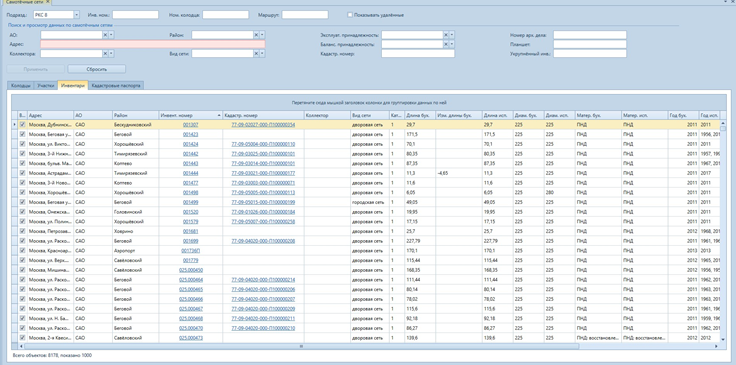Clear the АО filter with its X icon
The width and height of the screenshot is (736, 365).
coord(105,35)
